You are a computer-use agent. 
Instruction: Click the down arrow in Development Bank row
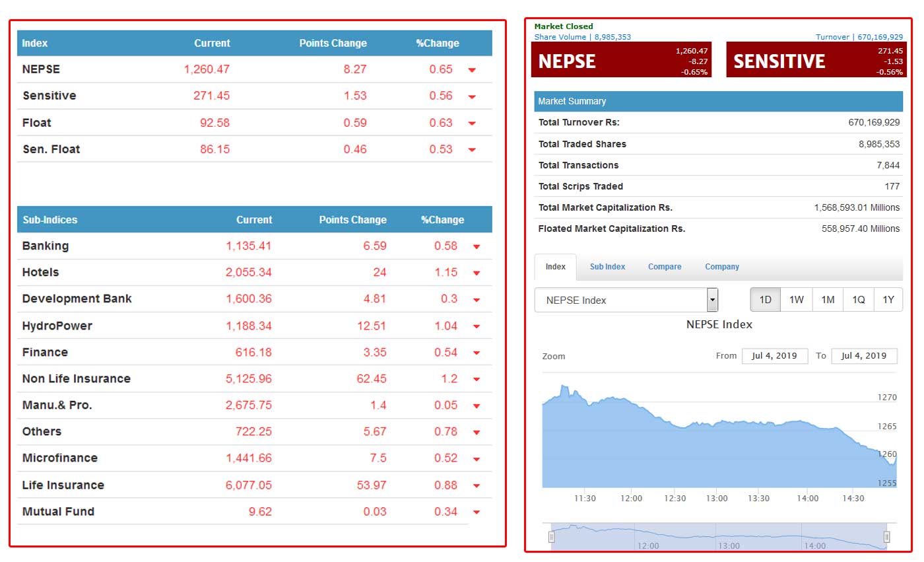(477, 300)
